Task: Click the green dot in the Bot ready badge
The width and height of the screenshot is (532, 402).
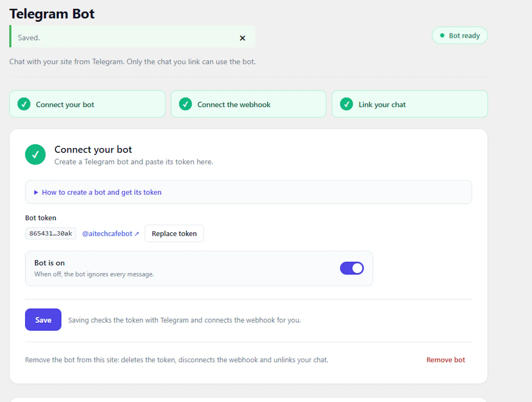Action: tap(442, 36)
